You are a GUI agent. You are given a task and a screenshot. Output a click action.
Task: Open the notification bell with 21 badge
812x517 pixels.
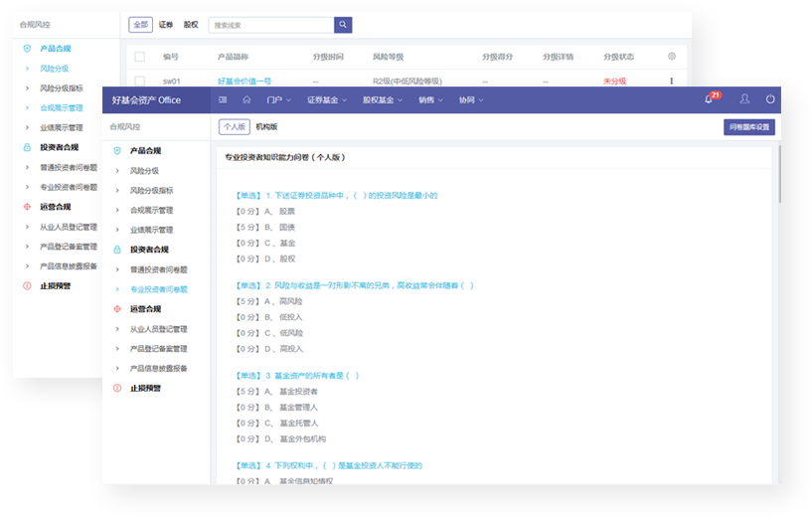point(710,99)
